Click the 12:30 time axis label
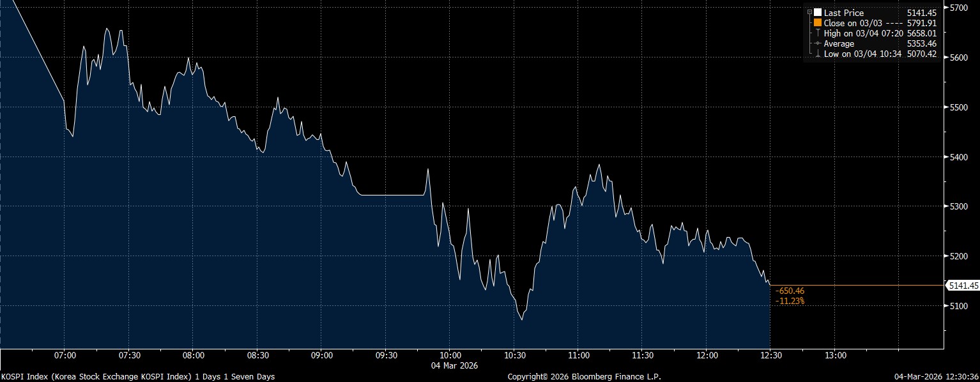Image resolution: width=980 pixels, height=382 pixels. [x=770, y=355]
